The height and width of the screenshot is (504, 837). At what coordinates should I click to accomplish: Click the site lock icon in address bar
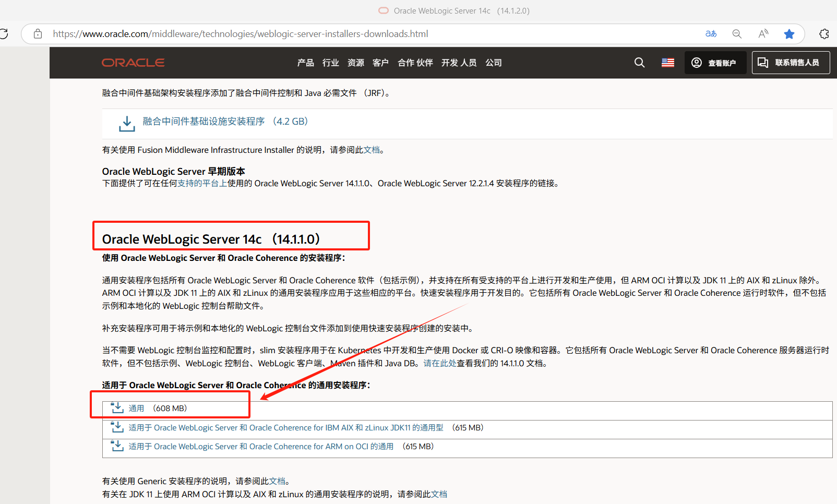point(38,34)
